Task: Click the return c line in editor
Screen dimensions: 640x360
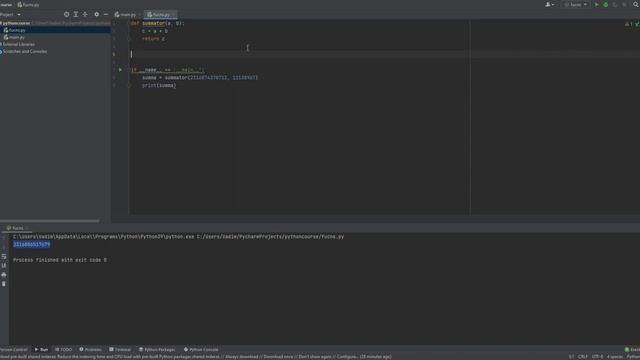Action: point(153,39)
